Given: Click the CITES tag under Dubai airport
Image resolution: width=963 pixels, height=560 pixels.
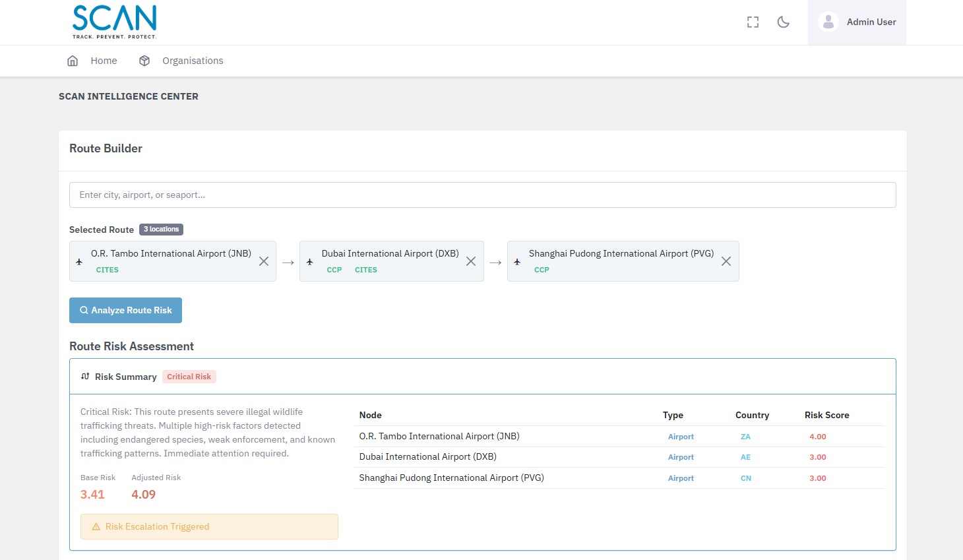Looking at the screenshot, I should pos(365,270).
